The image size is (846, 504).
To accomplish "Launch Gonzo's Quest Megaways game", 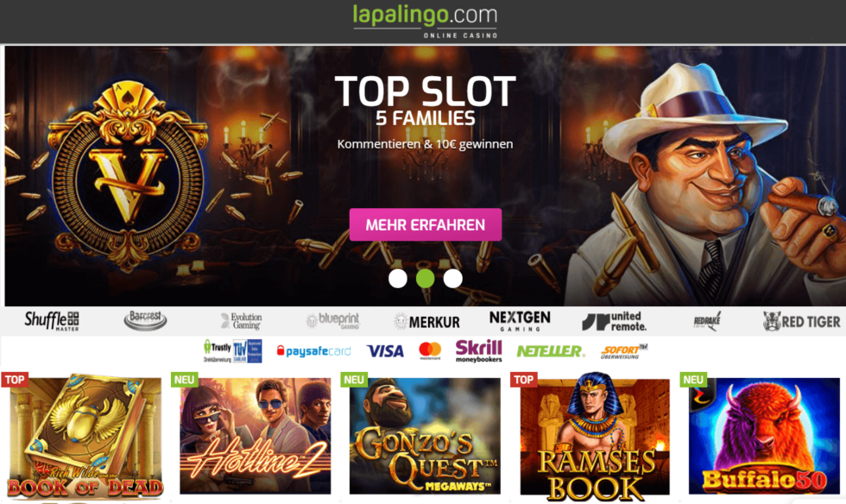I will point(425,436).
